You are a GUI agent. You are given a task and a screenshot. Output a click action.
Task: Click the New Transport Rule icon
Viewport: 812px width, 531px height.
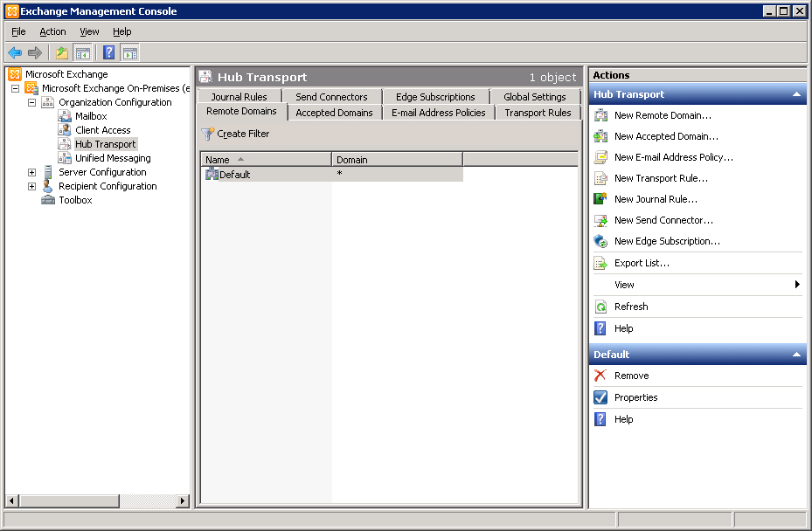coord(600,178)
